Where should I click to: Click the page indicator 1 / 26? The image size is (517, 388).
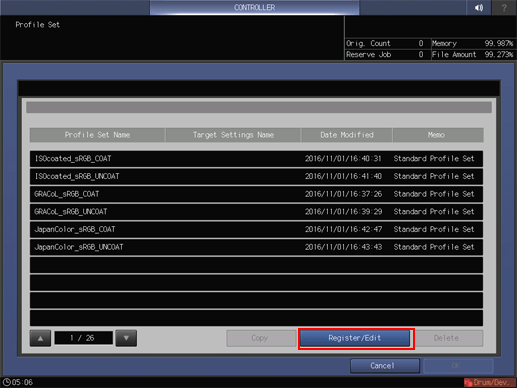[84, 338]
